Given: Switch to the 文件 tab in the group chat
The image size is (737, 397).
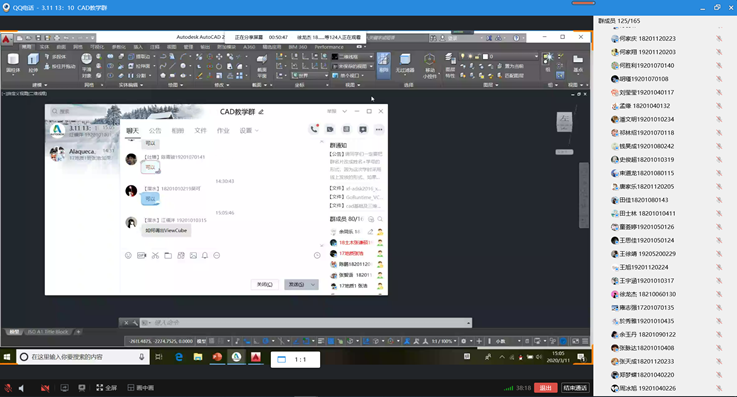Looking at the screenshot, I should (x=200, y=131).
